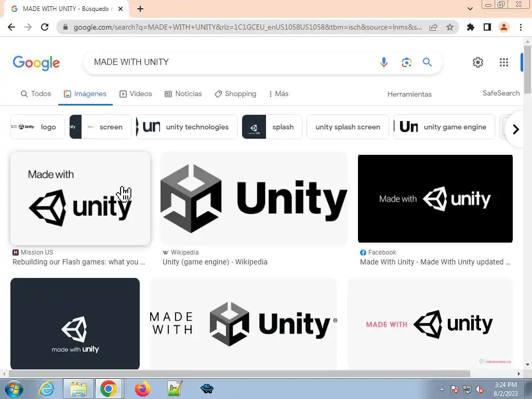Open the Chrome three-dot menu
The image size is (532, 399).
(x=521, y=27)
